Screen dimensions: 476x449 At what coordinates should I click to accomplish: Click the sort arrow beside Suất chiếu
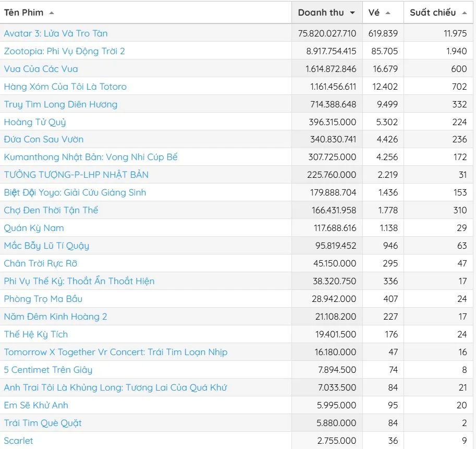pyautogui.click(x=464, y=13)
